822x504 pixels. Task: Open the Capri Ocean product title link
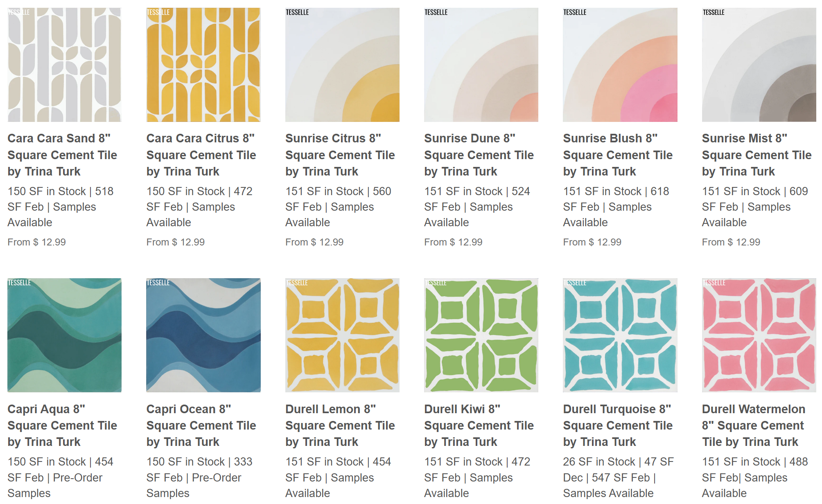(201, 425)
